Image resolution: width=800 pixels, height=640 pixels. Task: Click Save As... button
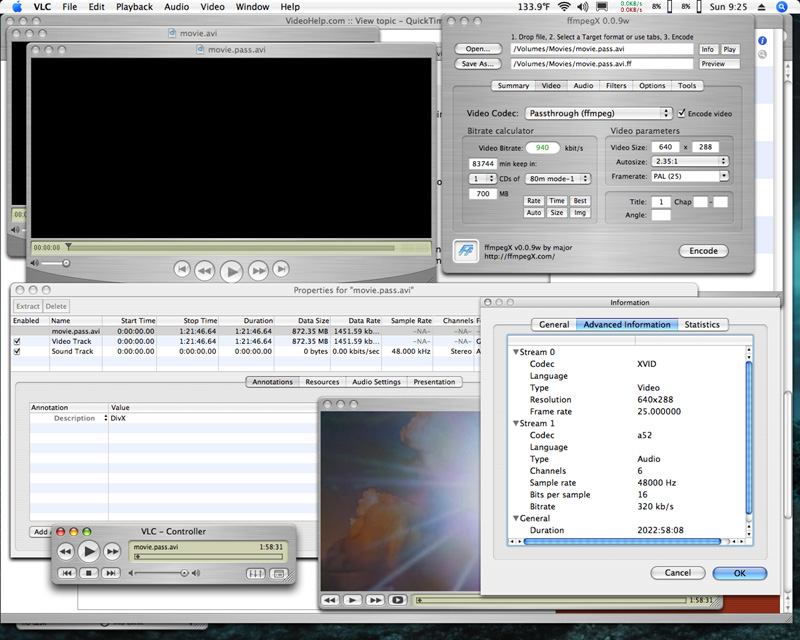point(478,64)
